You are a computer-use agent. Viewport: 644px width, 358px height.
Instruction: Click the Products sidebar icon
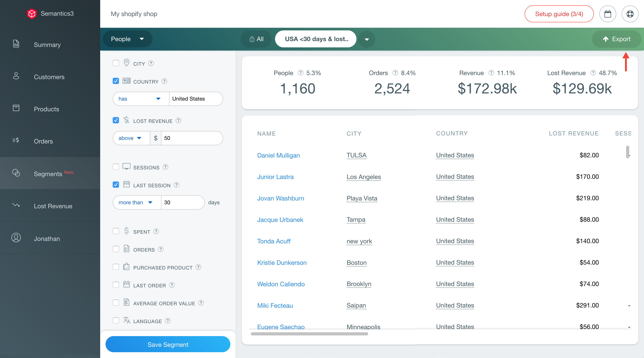pyautogui.click(x=16, y=108)
